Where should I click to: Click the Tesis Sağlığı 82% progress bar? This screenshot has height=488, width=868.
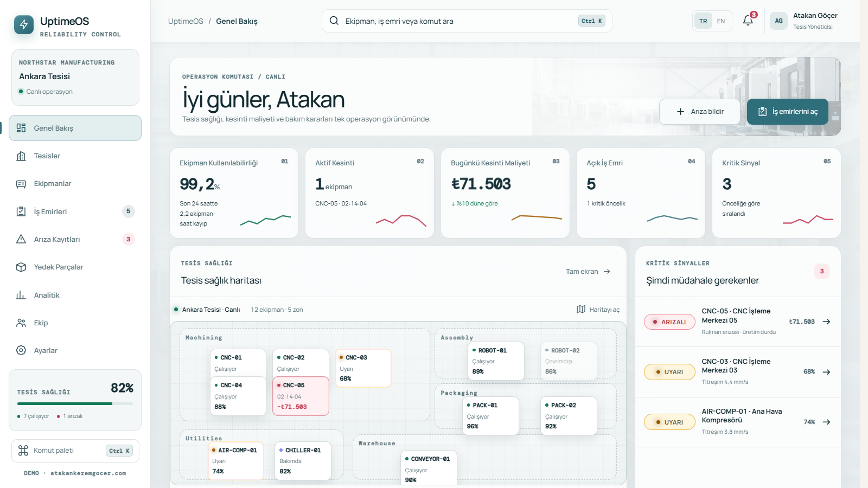(x=75, y=403)
